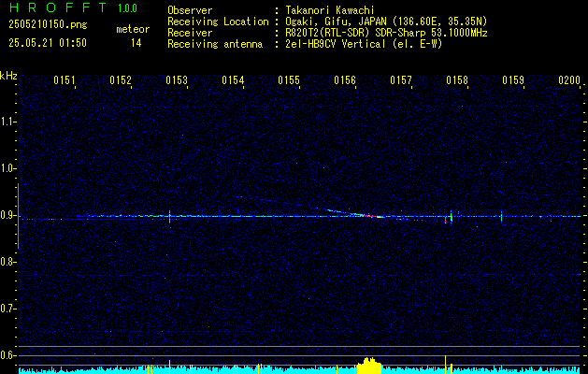Image resolution: width=588 pixels, height=374 pixels.
Task: Click the file name 2505210150.png
Action: tap(48, 25)
